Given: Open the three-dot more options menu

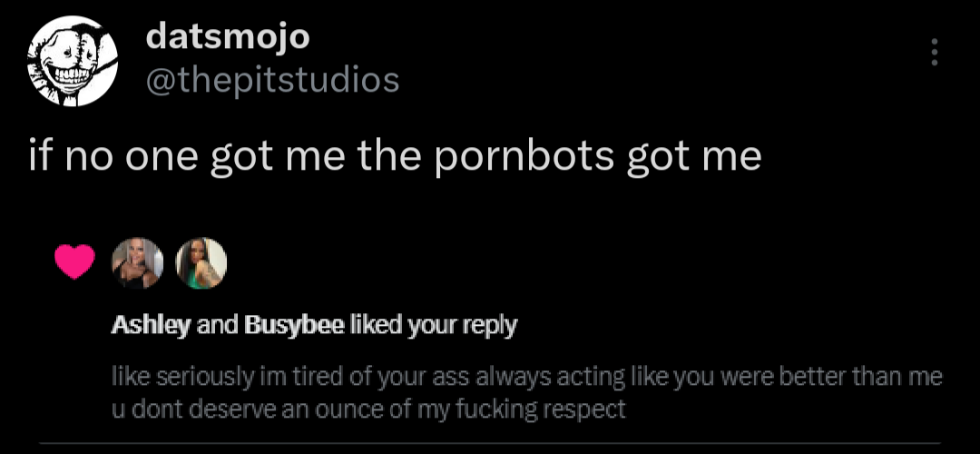Looking at the screenshot, I should [x=934, y=53].
